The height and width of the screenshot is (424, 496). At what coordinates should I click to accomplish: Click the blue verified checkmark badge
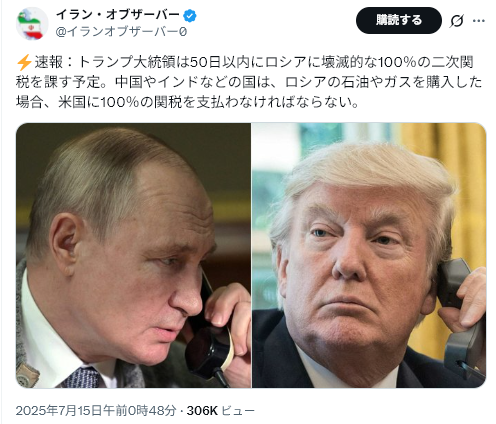pos(190,15)
